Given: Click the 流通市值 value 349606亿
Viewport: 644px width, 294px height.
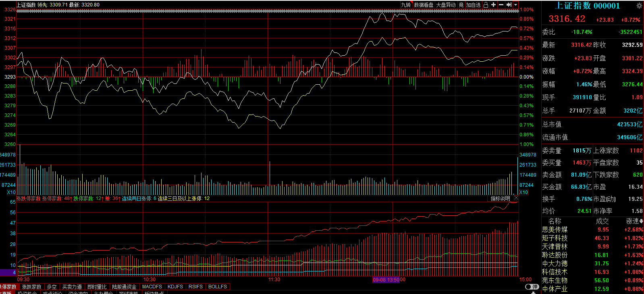Looking at the screenshot, I should [x=629, y=137].
